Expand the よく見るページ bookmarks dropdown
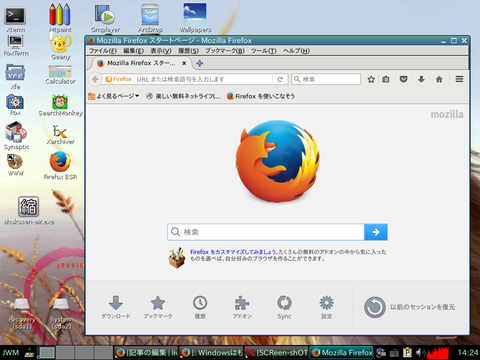Image resolution: width=480 pixels, height=360 pixels. 114,96
